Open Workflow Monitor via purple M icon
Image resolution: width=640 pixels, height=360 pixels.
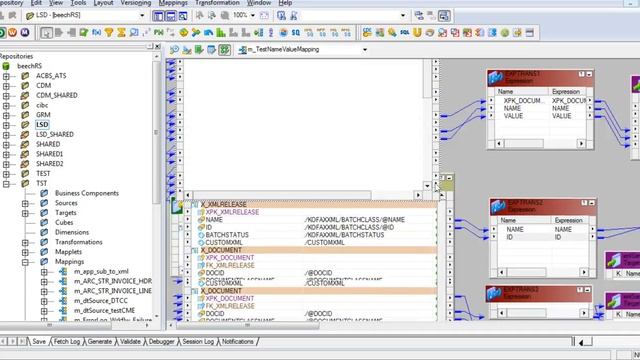coord(25,33)
